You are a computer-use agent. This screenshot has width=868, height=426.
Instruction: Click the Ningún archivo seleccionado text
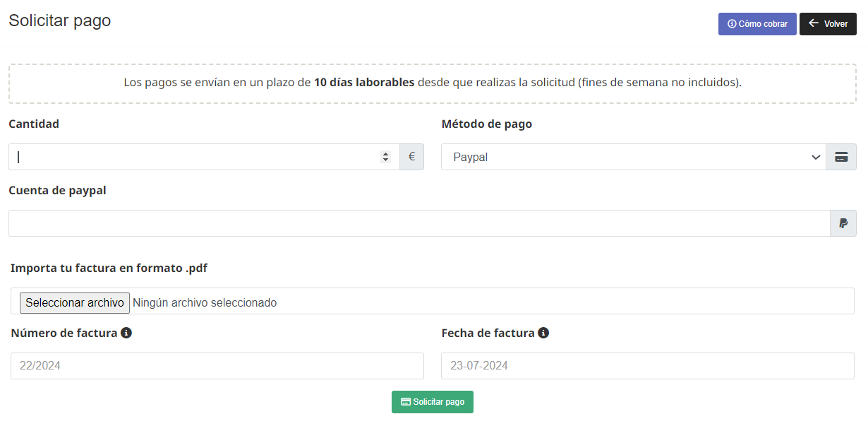(205, 303)
